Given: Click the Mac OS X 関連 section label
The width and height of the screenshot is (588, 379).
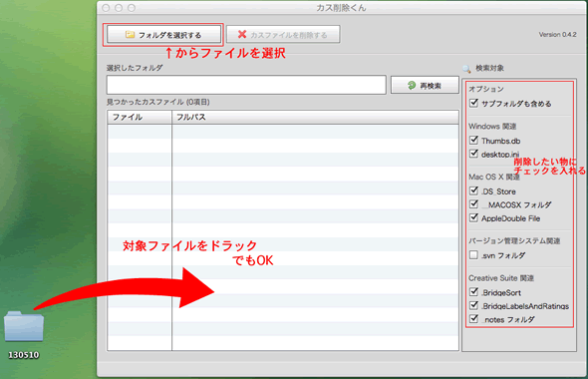Looking at the screenshot, I should point(494,177).
